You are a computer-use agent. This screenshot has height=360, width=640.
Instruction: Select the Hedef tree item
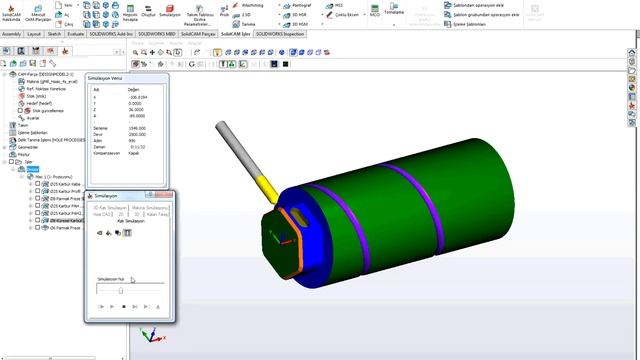click(39, 103)
